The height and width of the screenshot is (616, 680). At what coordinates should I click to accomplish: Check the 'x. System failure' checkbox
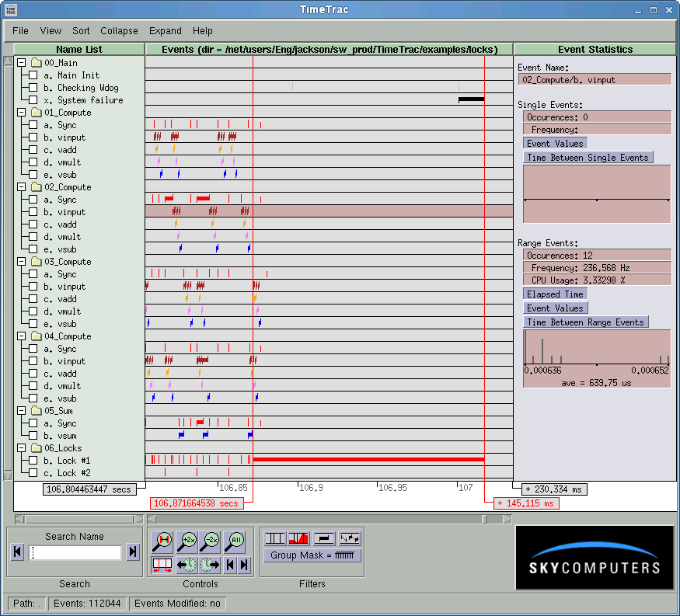33,100
